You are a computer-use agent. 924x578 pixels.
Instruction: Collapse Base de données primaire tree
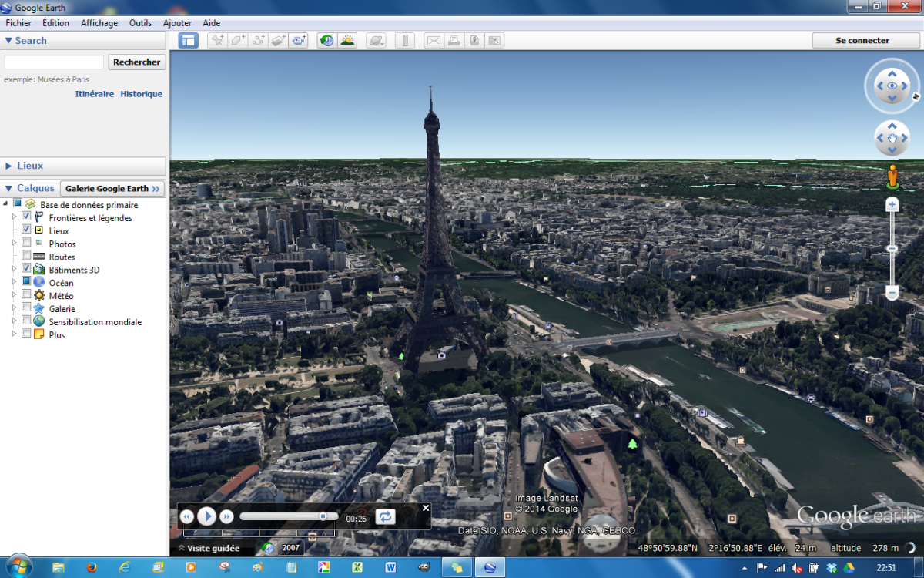[x=6, y=204]
